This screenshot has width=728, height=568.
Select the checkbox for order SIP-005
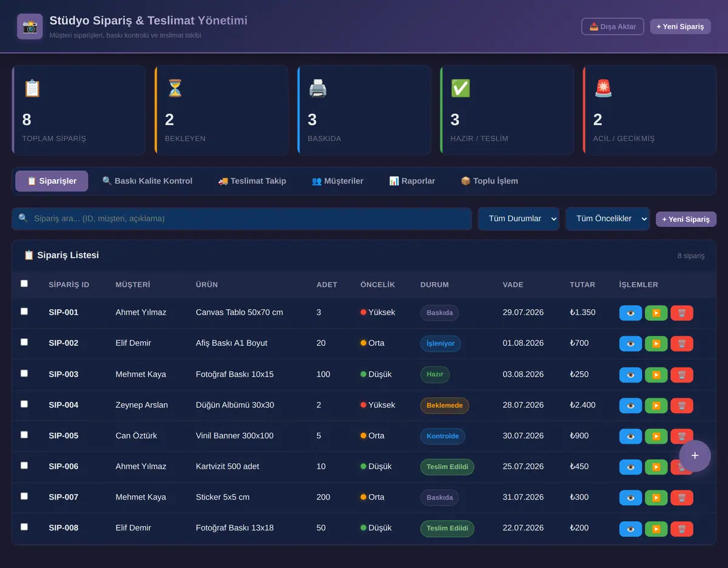coord(24,435)
